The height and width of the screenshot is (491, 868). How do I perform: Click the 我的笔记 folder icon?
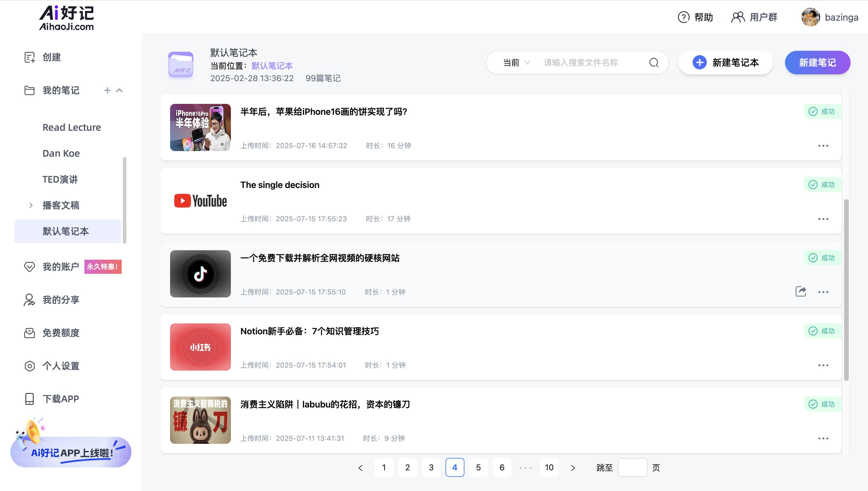point(29,90)
